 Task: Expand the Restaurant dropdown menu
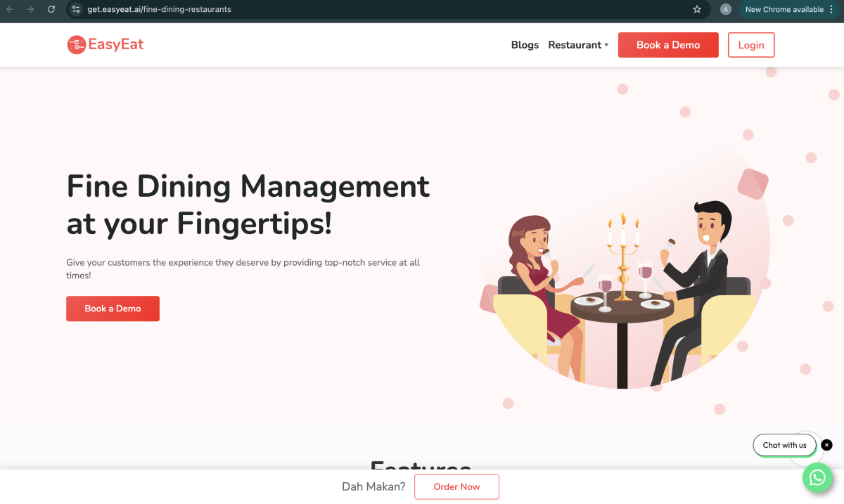578,45
